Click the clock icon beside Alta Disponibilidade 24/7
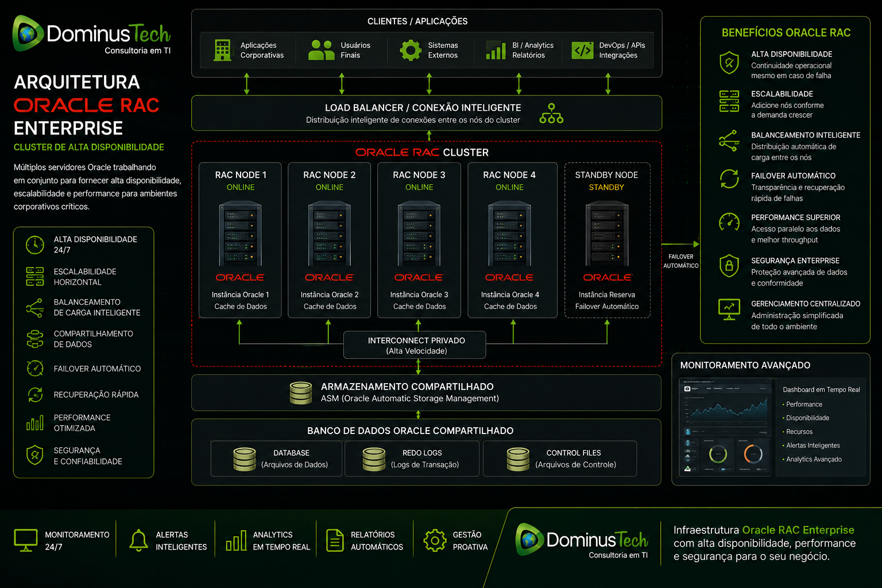The width and height of the screenshot is (882, 588). tap(35, 245)
